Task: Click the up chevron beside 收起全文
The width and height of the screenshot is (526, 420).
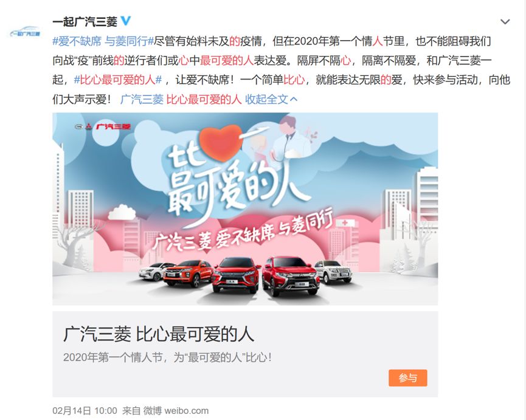Action: coord(294,99)
